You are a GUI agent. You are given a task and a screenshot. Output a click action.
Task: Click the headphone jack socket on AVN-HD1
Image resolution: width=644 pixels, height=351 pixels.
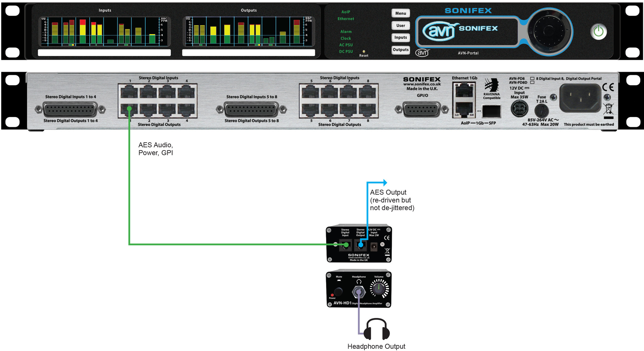[358, 292]
